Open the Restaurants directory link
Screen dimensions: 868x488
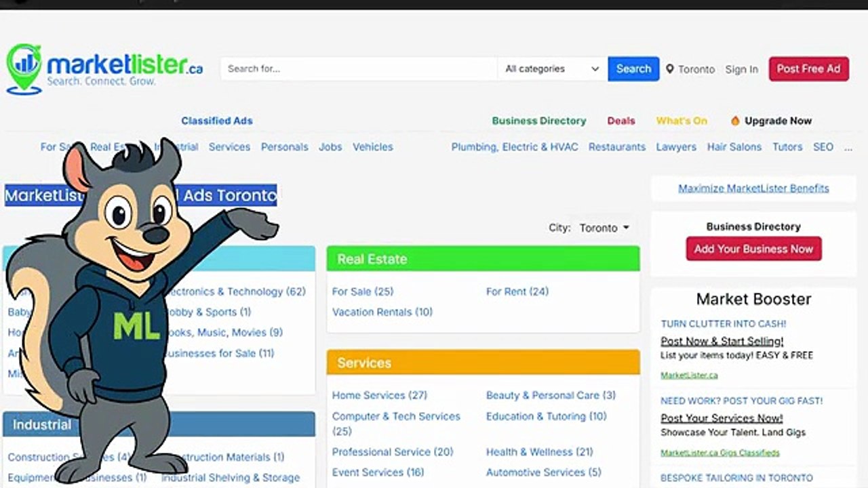tap(617, 147)
